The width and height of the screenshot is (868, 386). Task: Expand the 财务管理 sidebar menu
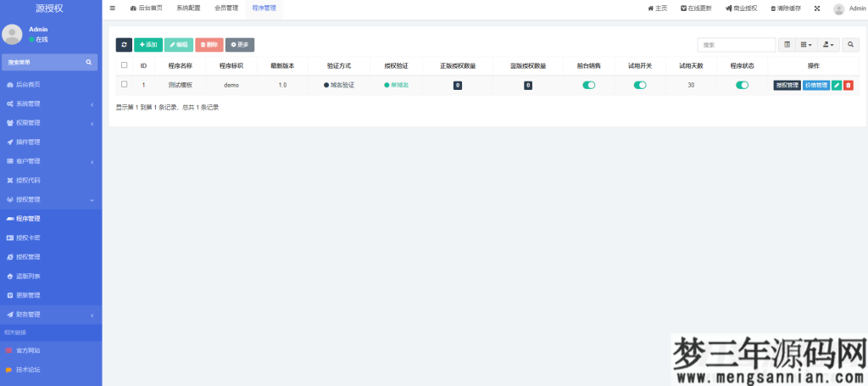51,314
